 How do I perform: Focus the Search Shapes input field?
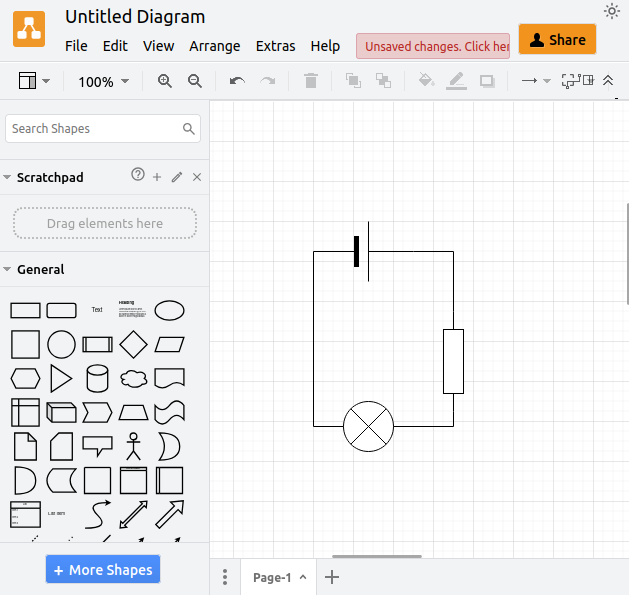tap(103, 128)
